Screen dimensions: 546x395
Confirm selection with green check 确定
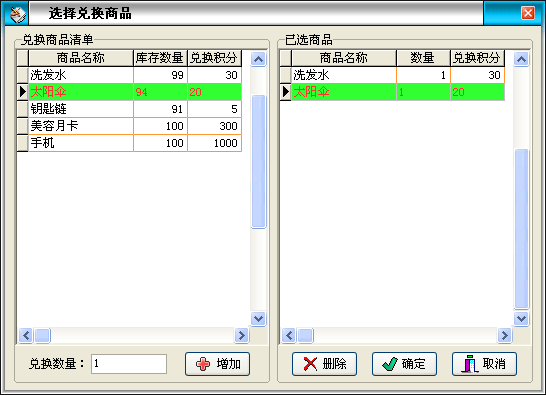point(404,364)
